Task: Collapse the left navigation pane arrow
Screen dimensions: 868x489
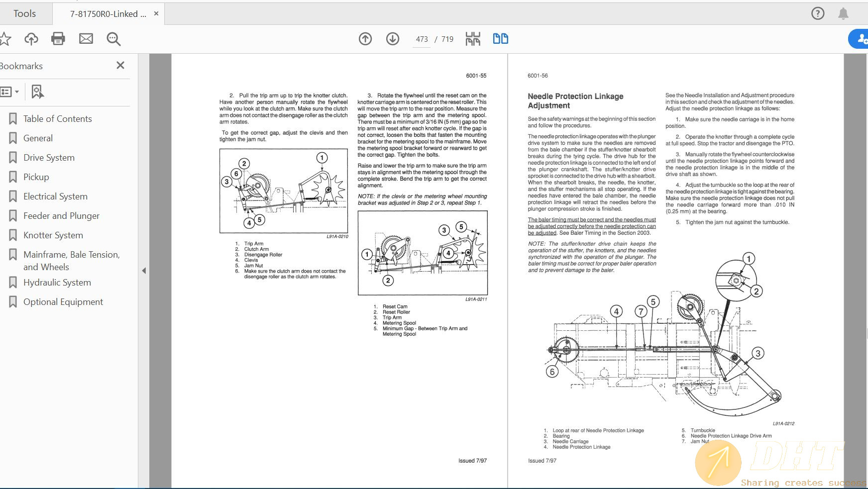Action: pyautogui.click(x=144, y=271)
